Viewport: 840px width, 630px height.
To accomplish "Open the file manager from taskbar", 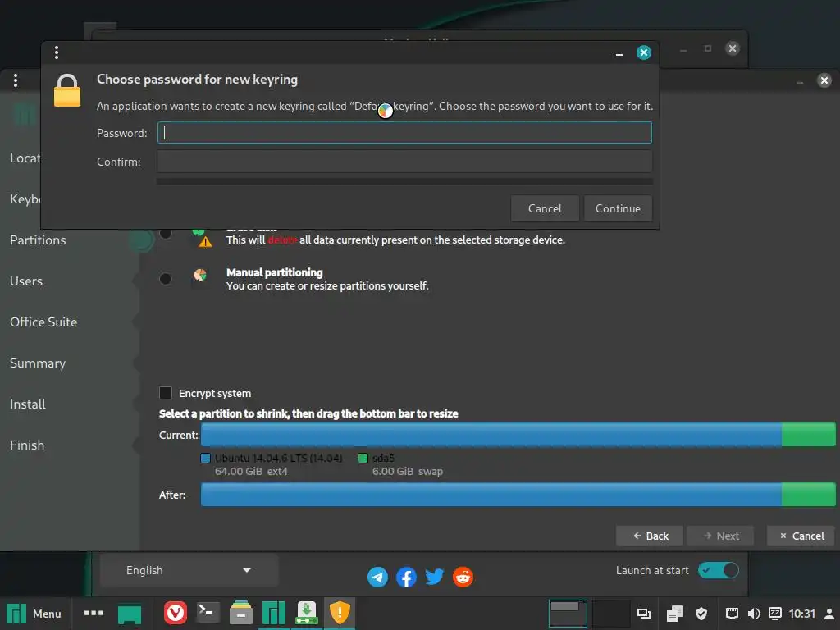I will [x=240, y=613].
